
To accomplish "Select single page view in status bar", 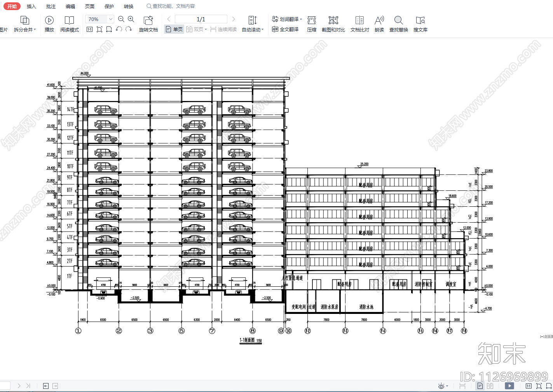I will [480, 386].
